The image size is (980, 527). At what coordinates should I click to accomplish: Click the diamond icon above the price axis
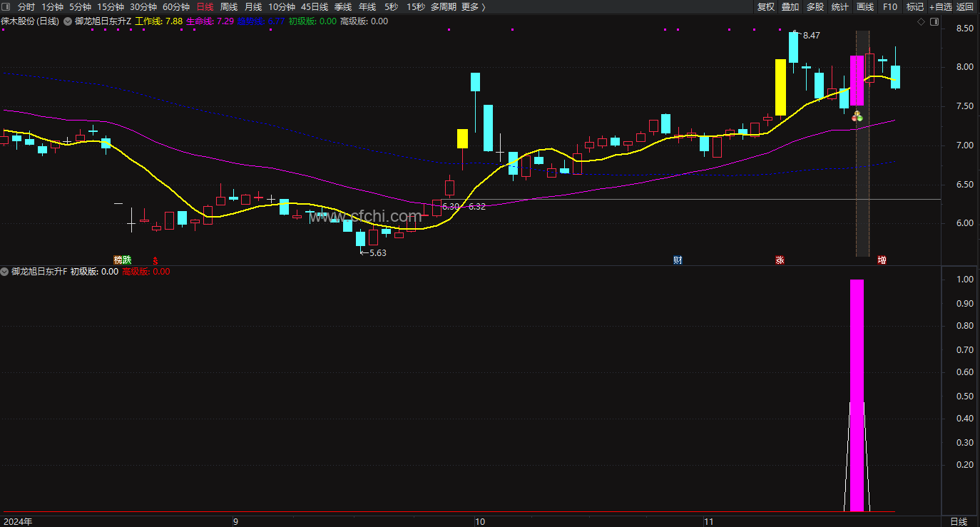922,21
